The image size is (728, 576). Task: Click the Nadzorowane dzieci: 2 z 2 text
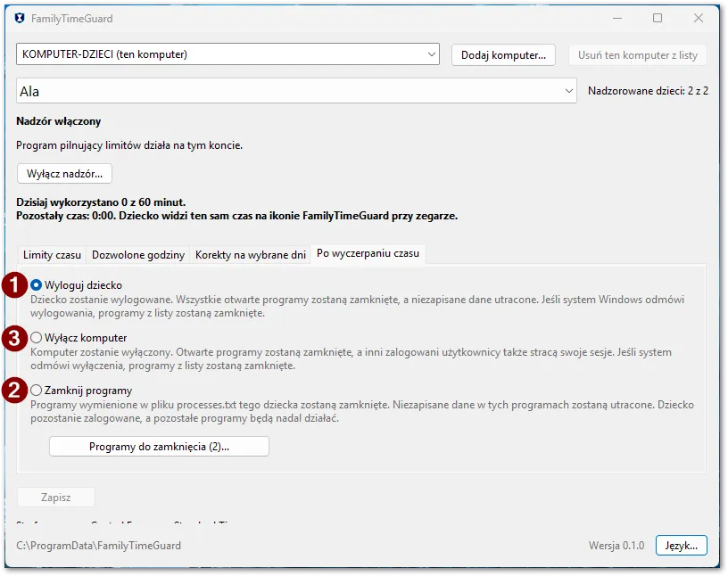(x=648, y=91)
